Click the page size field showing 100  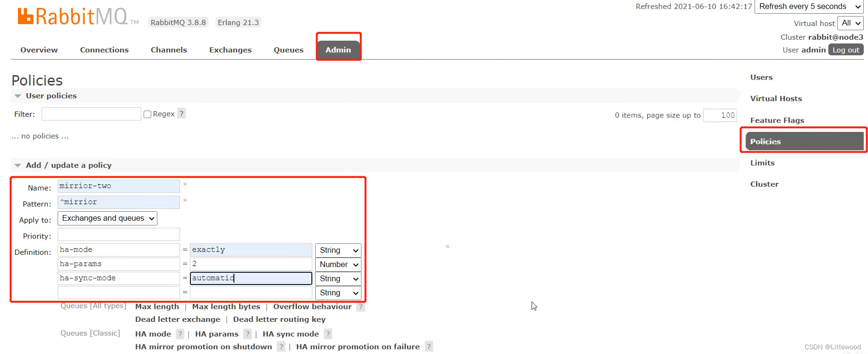click(720, 115)
